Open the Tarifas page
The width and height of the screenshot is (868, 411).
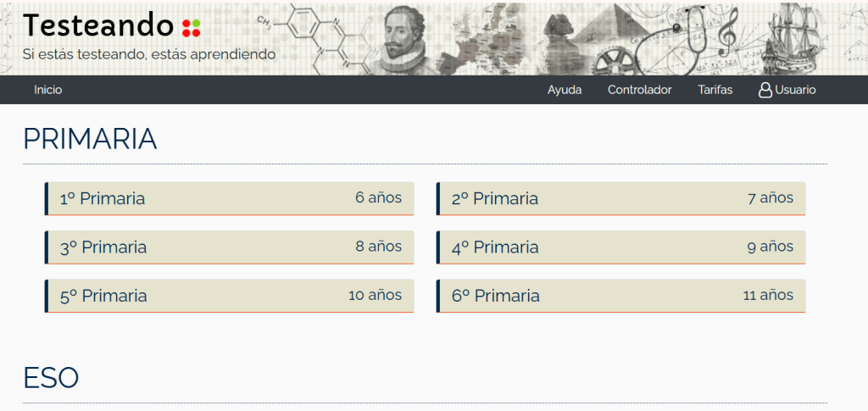click(715, 90)
